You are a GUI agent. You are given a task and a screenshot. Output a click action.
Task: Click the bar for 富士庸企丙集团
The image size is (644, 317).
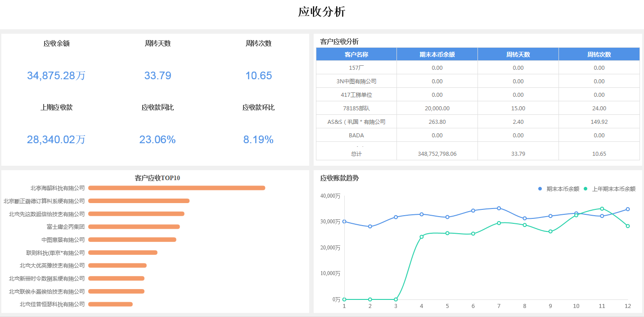coord(134,226)
